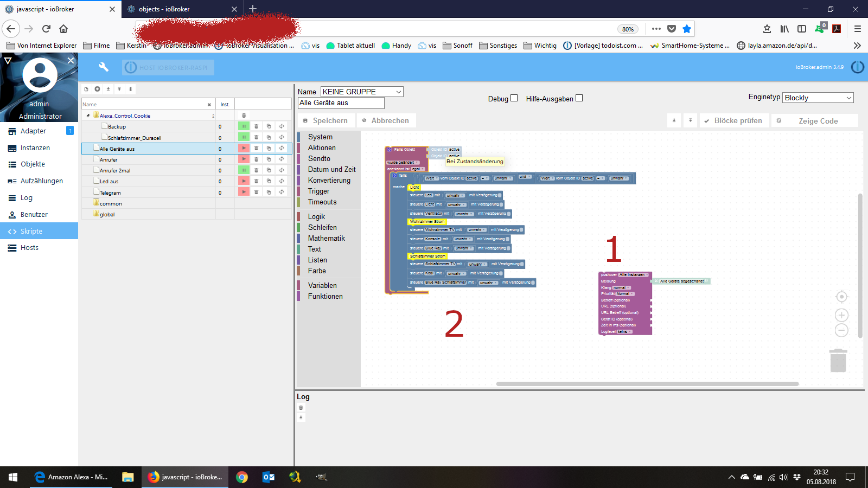Enable the Debug checkbox
Viewport: 868px width, 488px height.
pyautogui.click(x=514, y=98)
